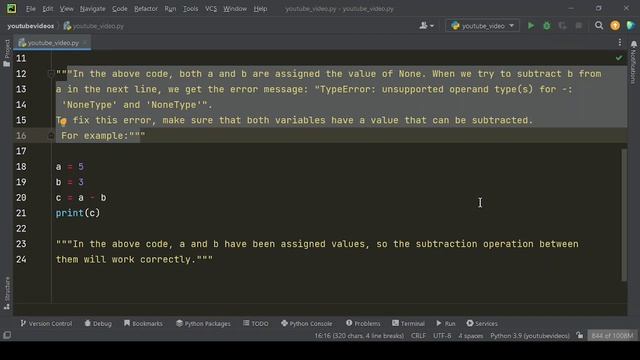This screenshot has width=640, height=360.
Task: Open Python 3.9 interpreter selector
Action: pyautogui.click(x=530, y=336)
